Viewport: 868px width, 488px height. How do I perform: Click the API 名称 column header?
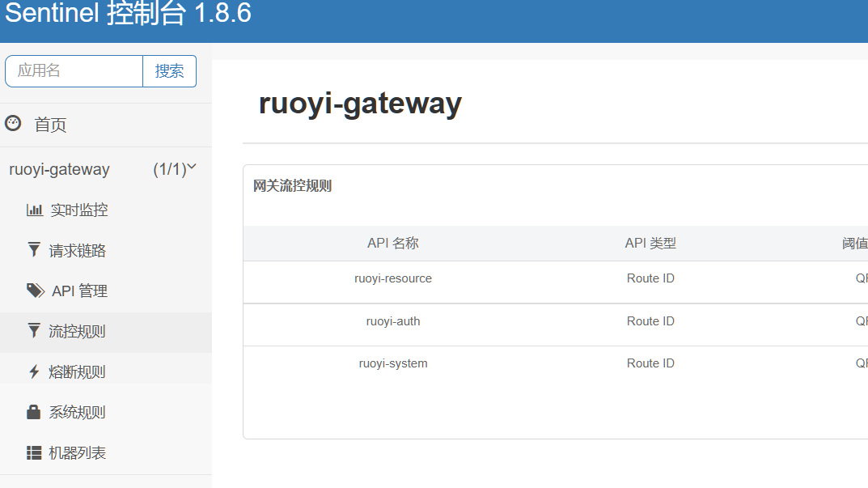[393, 243]
